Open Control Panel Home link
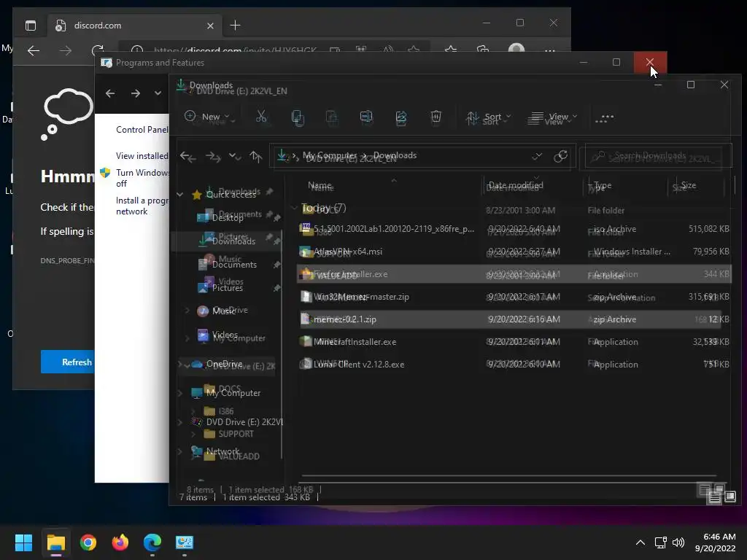 [x=142, y=130]
